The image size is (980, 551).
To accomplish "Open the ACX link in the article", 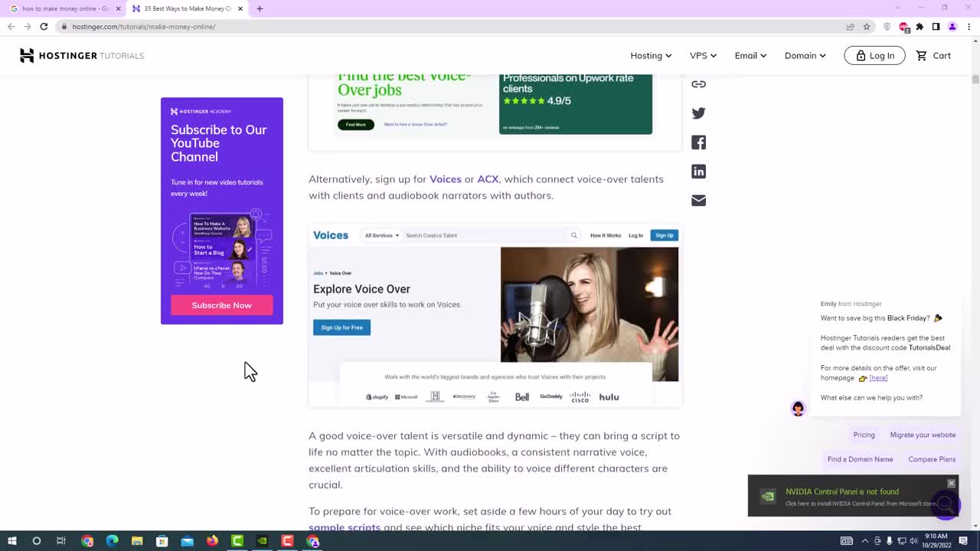I will click(488, 179).
